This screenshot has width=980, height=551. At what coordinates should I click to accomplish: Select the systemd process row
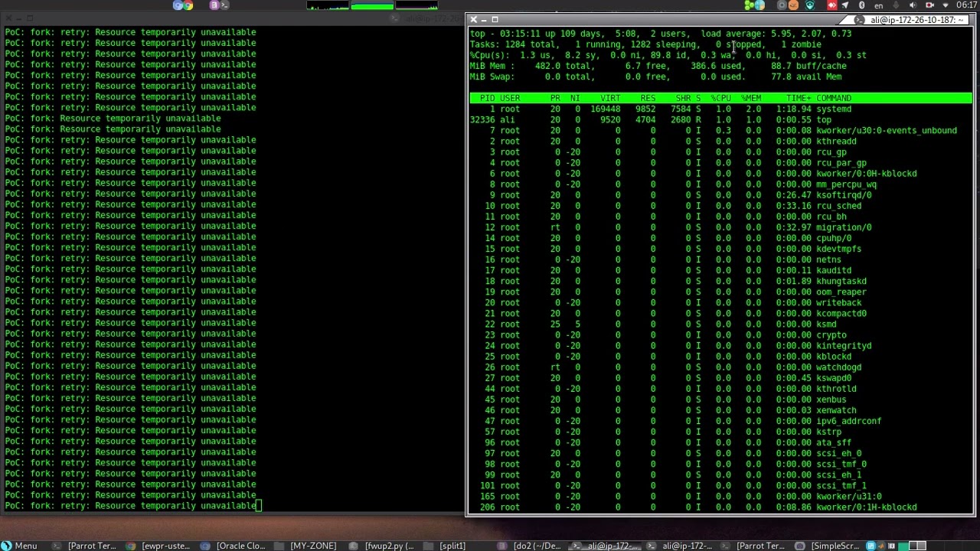[x=720, y=109]
